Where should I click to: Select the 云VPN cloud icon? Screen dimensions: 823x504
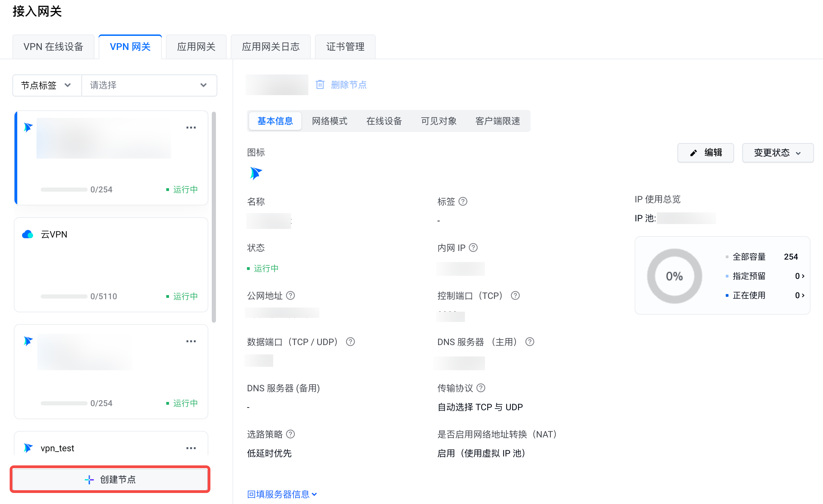[x=28, y=234]
